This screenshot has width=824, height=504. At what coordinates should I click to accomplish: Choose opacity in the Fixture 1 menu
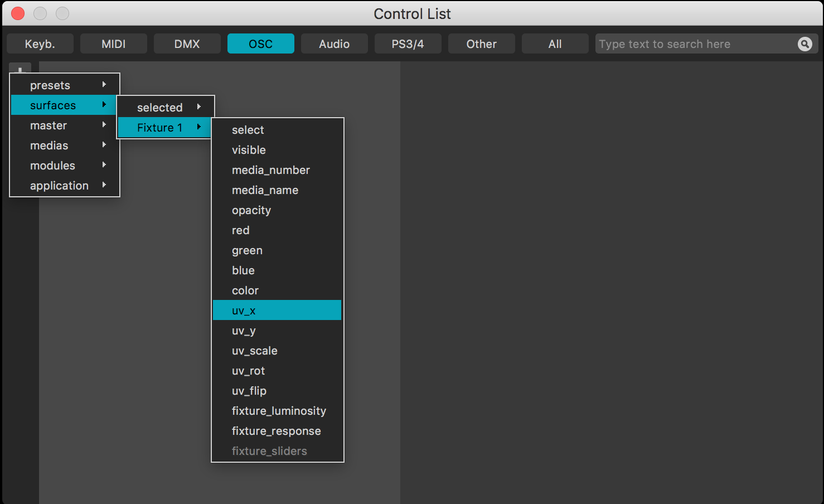[277, 210]
